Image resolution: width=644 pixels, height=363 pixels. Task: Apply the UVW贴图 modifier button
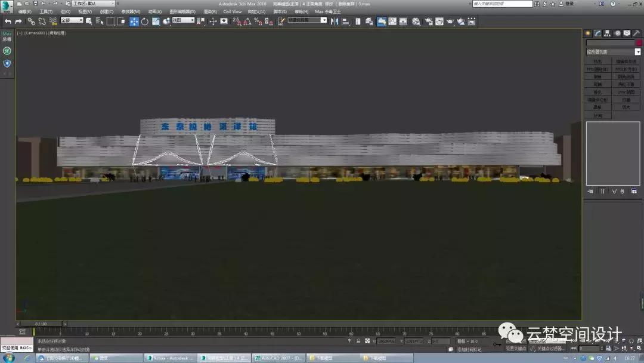coord(626,92)
